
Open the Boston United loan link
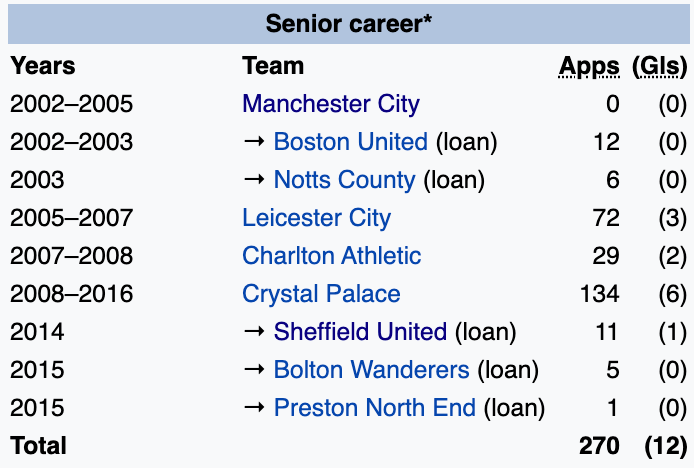pyautogui.click(x=350, y=142)
